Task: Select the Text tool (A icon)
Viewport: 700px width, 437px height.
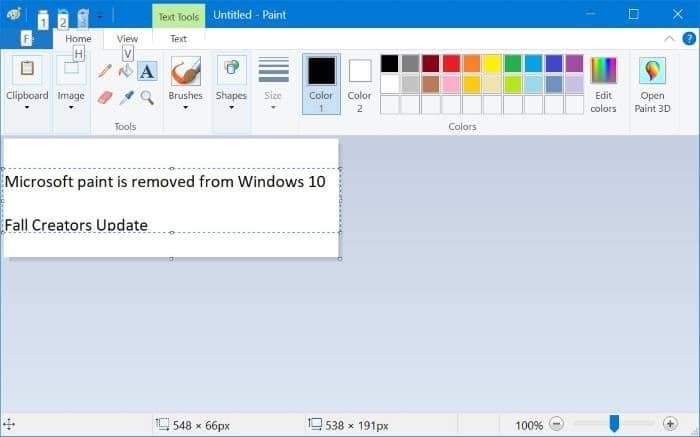Action: [147, 71]
